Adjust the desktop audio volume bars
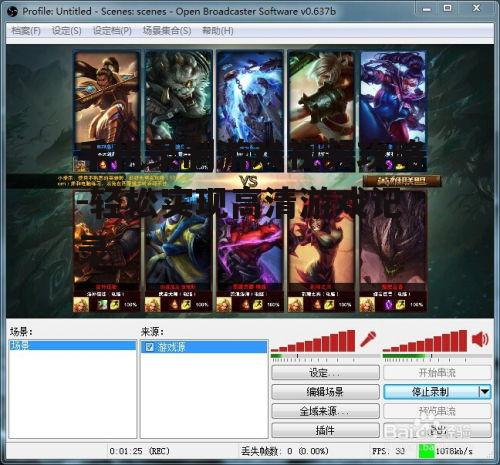This screenshot has height=465, width=500. click(425, 341)
